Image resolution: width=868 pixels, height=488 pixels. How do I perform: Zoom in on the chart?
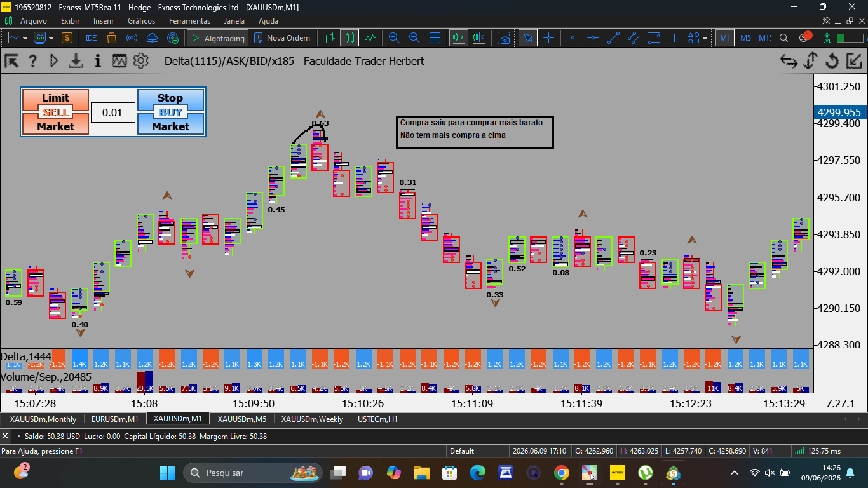click(x=394, y=38)
